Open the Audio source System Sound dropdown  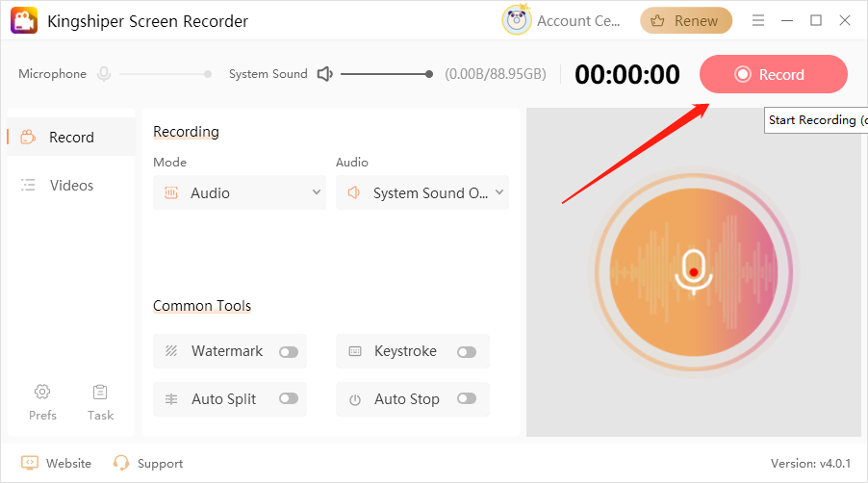coord(422,192)
